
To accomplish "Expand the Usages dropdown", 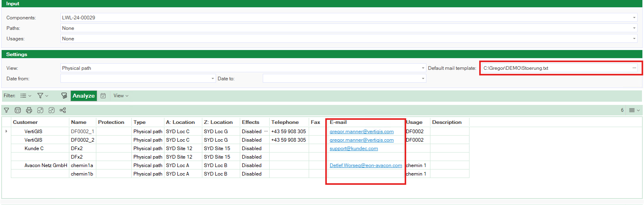I will (x=634, y=39).
